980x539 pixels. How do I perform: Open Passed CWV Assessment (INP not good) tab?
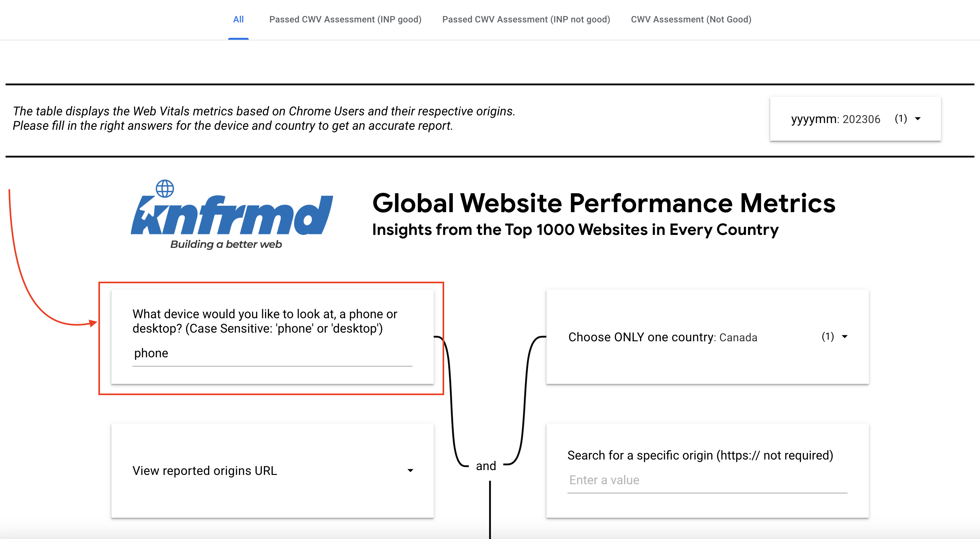pos(526,20)
